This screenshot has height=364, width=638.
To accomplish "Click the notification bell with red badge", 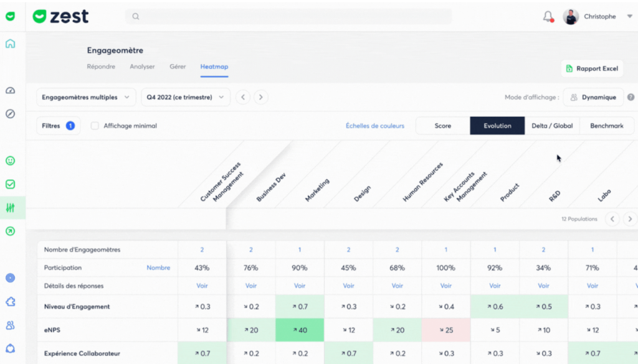I will (x=547, y=16).
